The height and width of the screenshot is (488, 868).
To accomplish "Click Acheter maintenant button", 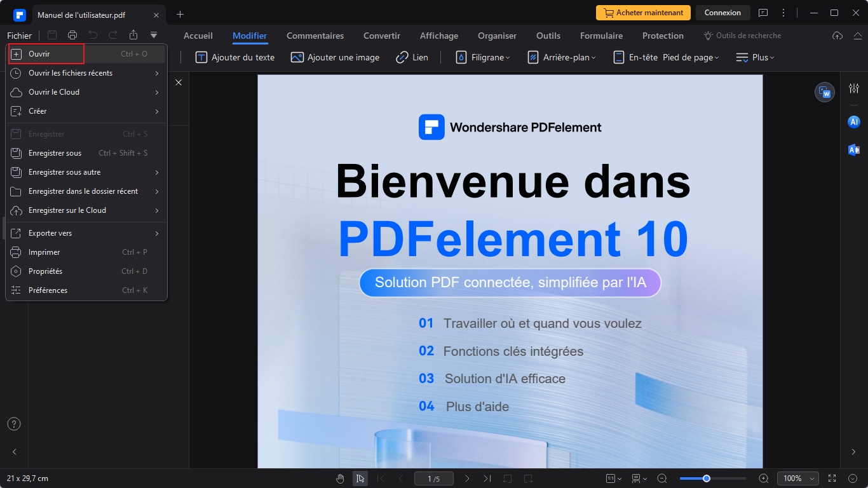I will point(643,13).
